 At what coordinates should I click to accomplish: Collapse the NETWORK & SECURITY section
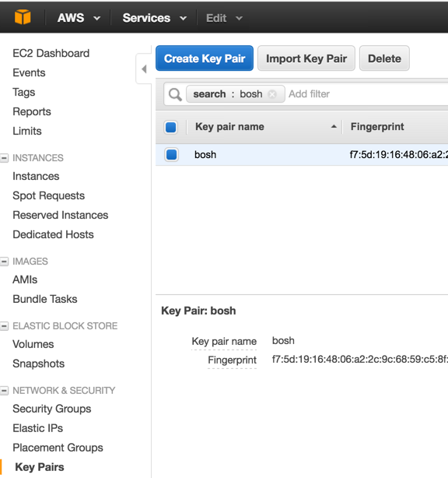[x=5, y=391]
